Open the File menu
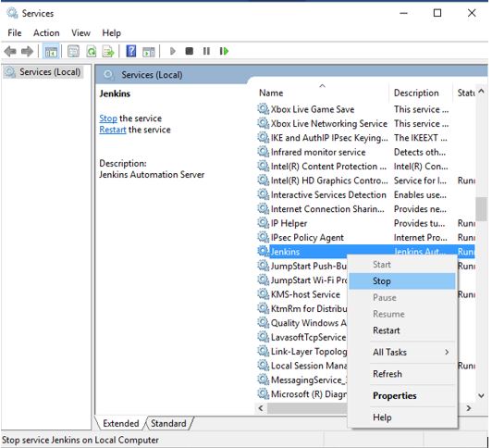The image size is (492, 448). (x=15, y=33)
